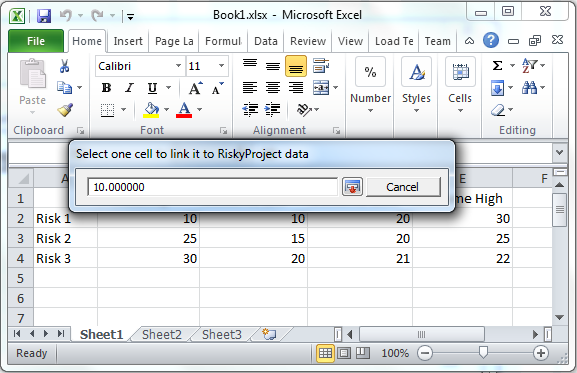Switch to the Insert ribbon tab
The height and width of the screenshot is (373, 577).
[x=128, y=41]
